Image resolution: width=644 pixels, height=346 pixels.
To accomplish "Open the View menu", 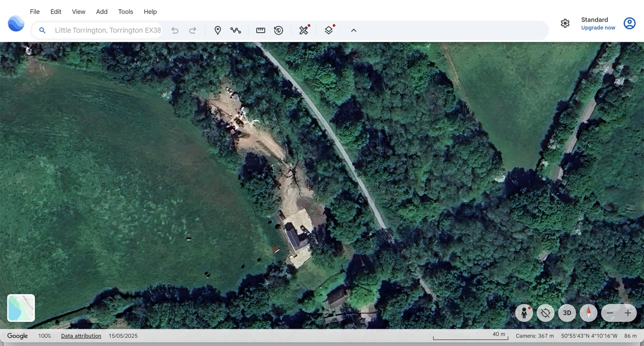I will pos(79,11).
